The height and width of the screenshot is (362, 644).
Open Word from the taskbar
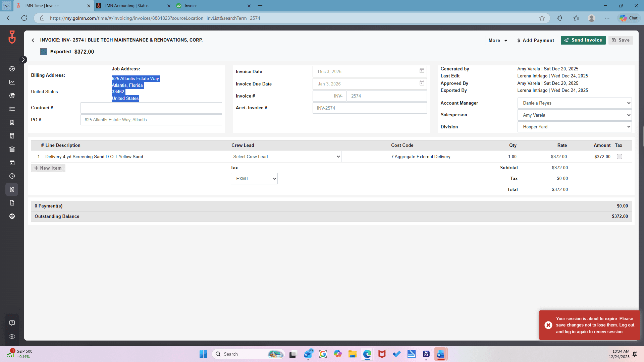click(x=441, y=354)
